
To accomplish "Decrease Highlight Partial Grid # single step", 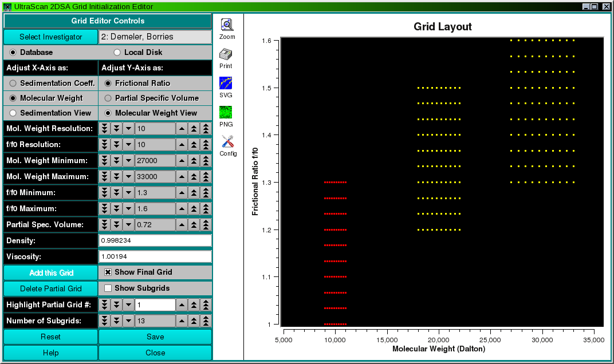I will [x=128, y=304].
